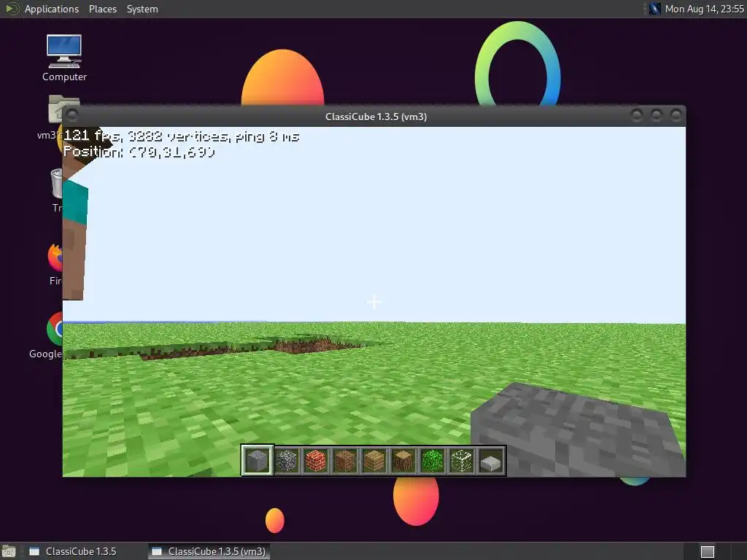Image resolution: width=747 pixels, height=560 pixels.
Task: Click the fps and vertices status text
Action: pos(181,136)
